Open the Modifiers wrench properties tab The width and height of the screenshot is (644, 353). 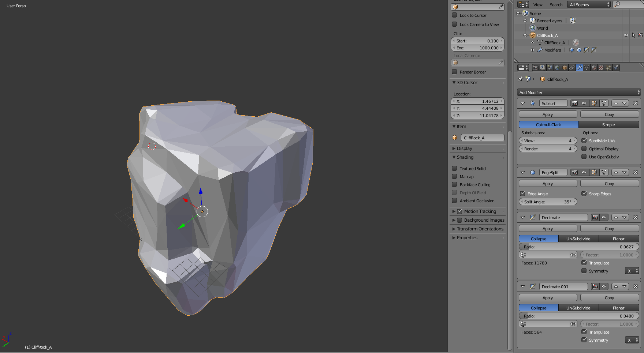(x=579, y=68)
